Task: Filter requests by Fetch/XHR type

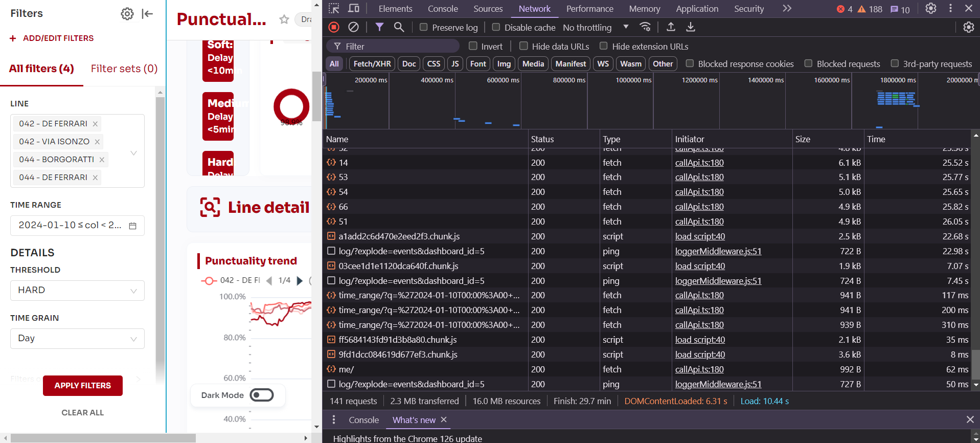Action: (372, 64)
